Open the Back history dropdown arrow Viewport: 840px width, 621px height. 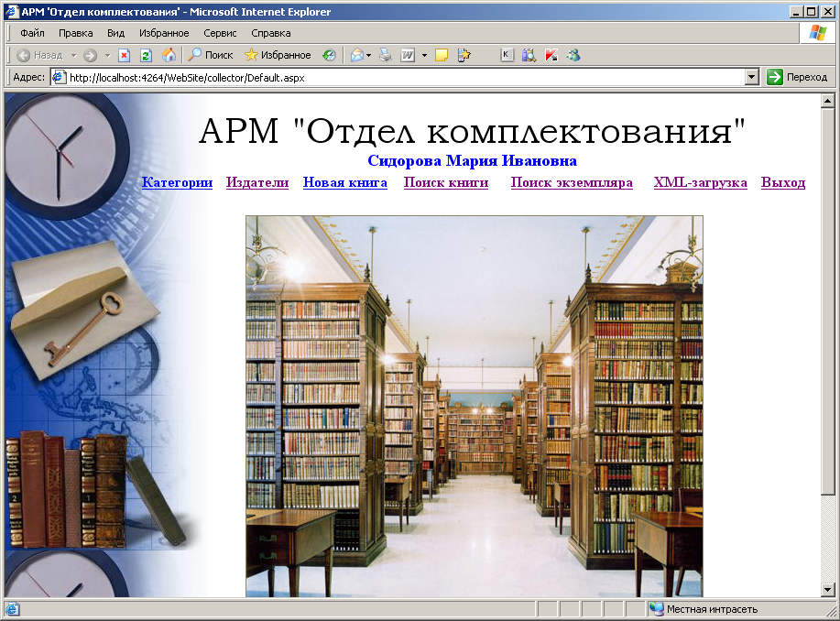coord(74,55)
